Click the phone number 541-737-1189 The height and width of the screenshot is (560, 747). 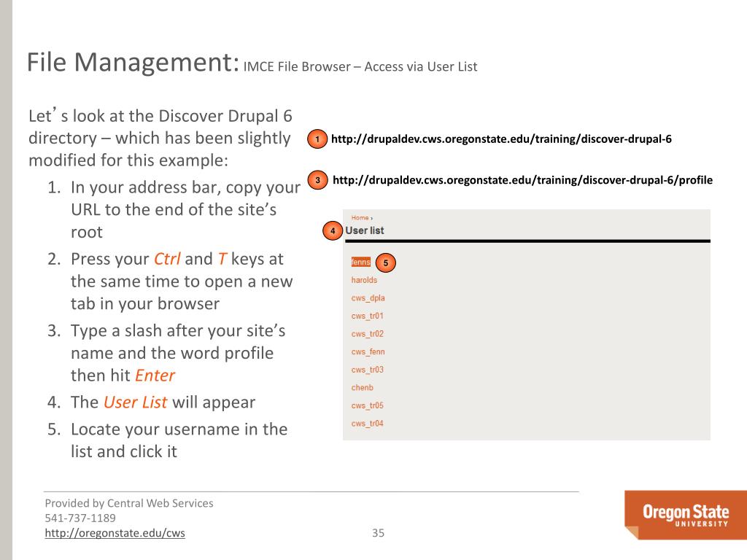click(80, 518)
